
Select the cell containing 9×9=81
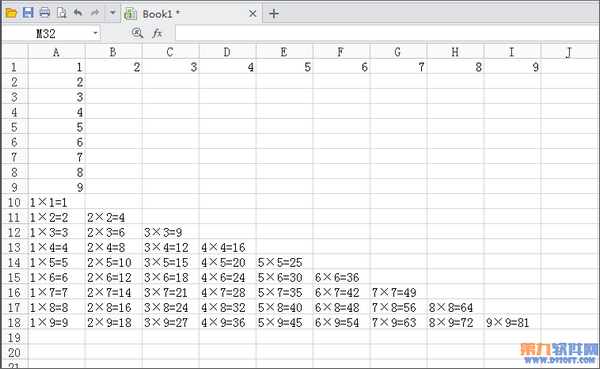(x=512, y=322)
